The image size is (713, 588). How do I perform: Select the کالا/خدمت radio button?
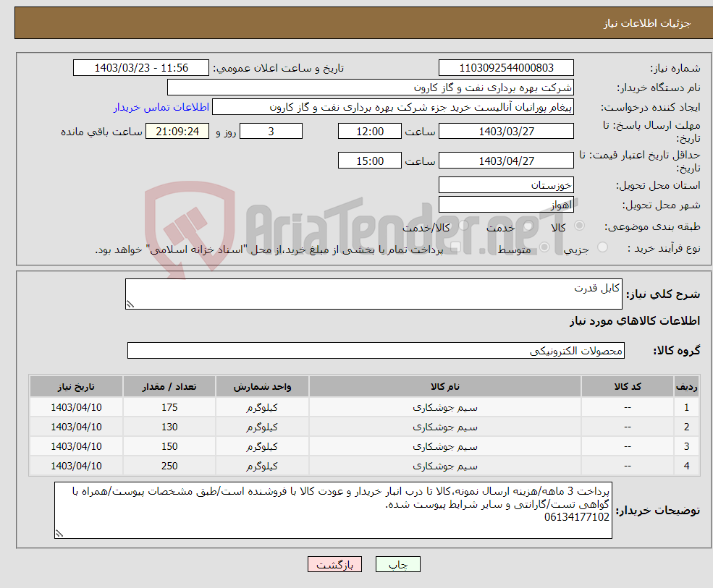tap(463, 226)
